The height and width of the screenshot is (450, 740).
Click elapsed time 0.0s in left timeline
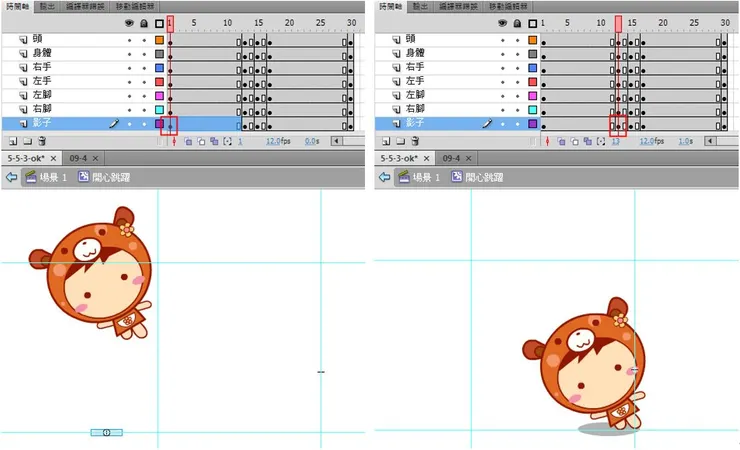312,141
